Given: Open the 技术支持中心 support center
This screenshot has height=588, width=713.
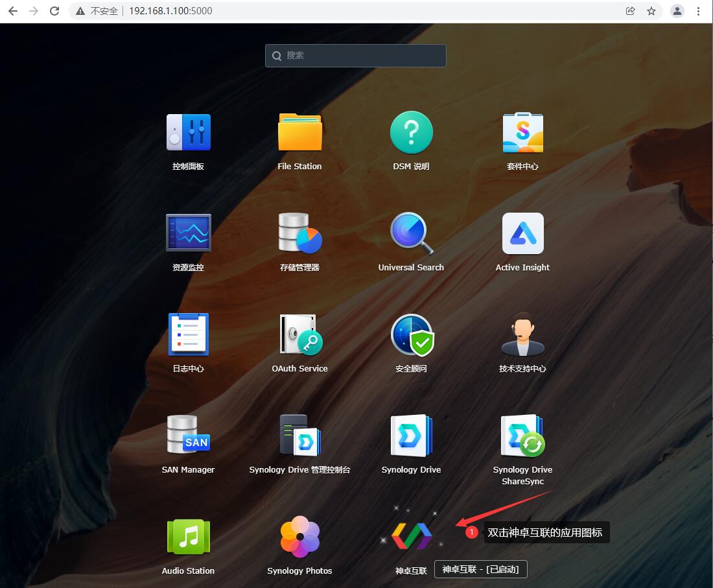Looking at the screenshot, I should pyautogui.click(x=522, y=335).
